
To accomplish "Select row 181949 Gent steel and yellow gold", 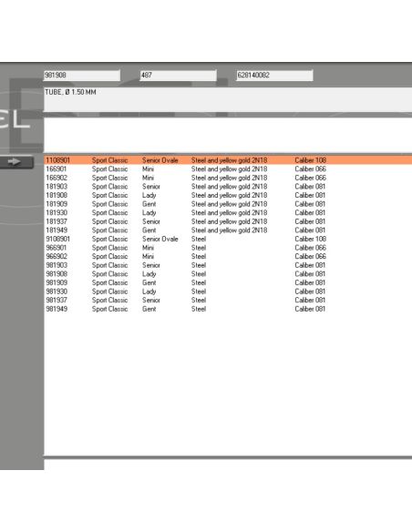I will (228, 230).
